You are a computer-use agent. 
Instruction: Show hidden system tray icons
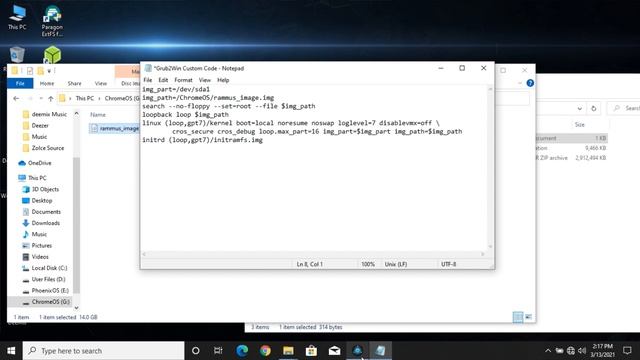click(548, 351)
